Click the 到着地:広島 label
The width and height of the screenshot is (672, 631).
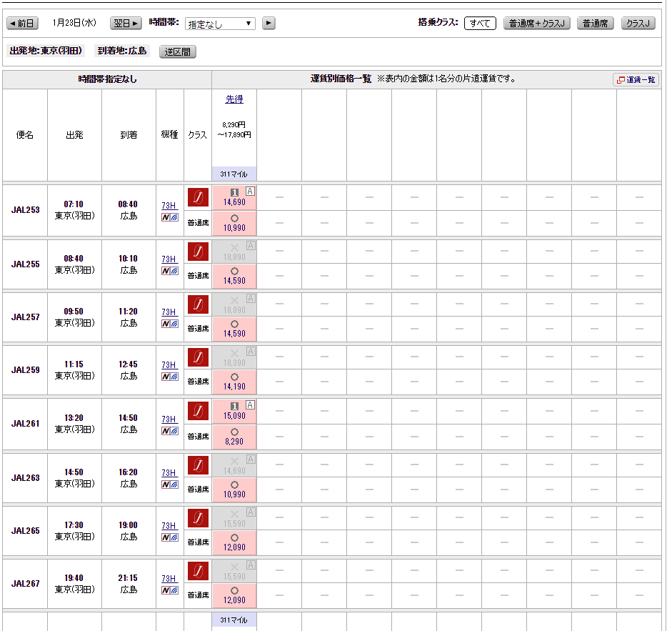pos(122,51)
